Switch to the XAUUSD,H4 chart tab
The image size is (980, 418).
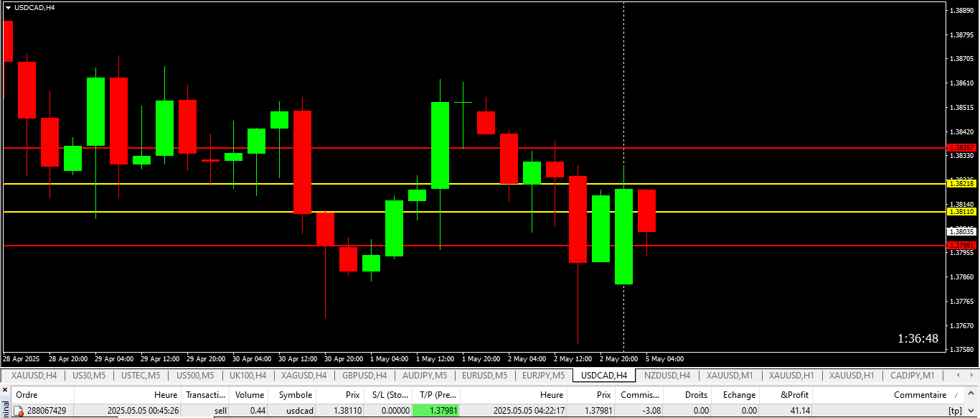[x=34, y=375]
